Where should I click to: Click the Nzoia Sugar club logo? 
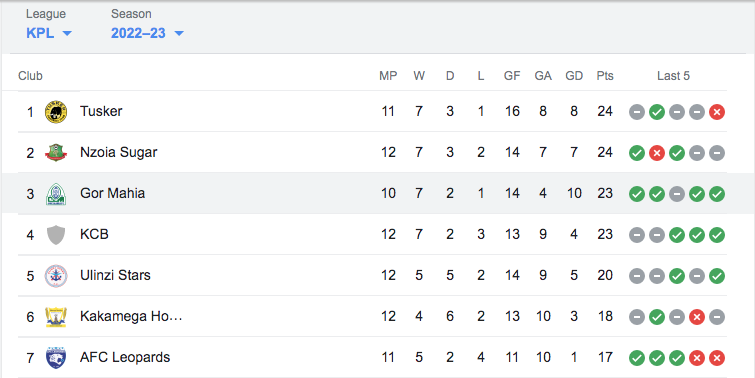click(x=56, y=153)
